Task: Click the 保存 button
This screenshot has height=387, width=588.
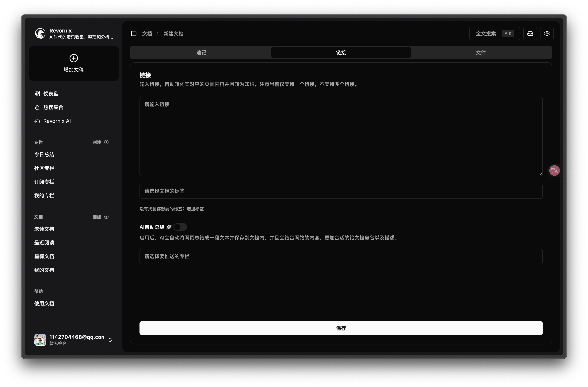Action: click(341, 328)
